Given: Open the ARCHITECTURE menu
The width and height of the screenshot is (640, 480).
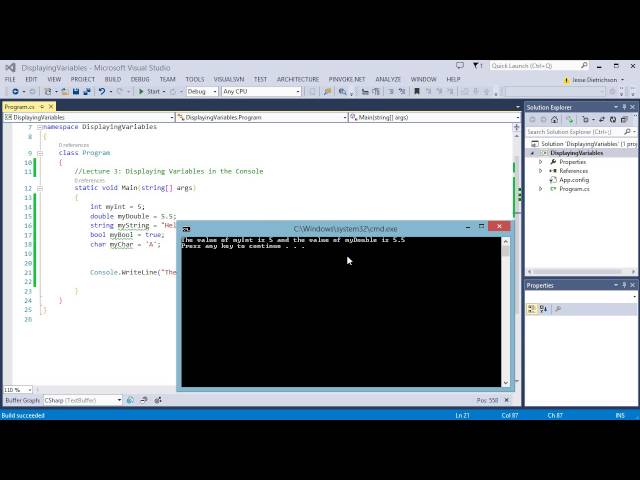Looking at the screenshot, I should pos(298,79).
